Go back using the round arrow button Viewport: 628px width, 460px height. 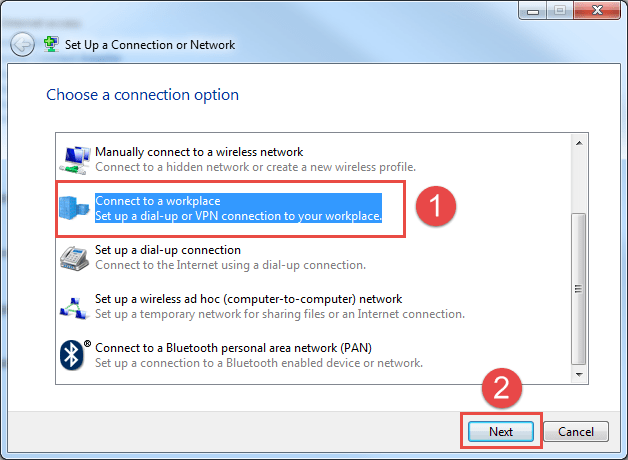tap(22, 44)
